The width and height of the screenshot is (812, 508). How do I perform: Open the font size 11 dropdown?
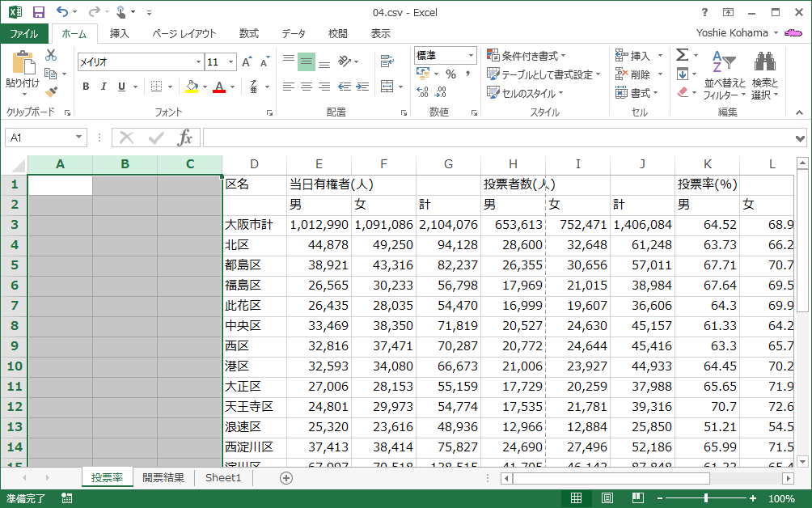coord(231,62)
